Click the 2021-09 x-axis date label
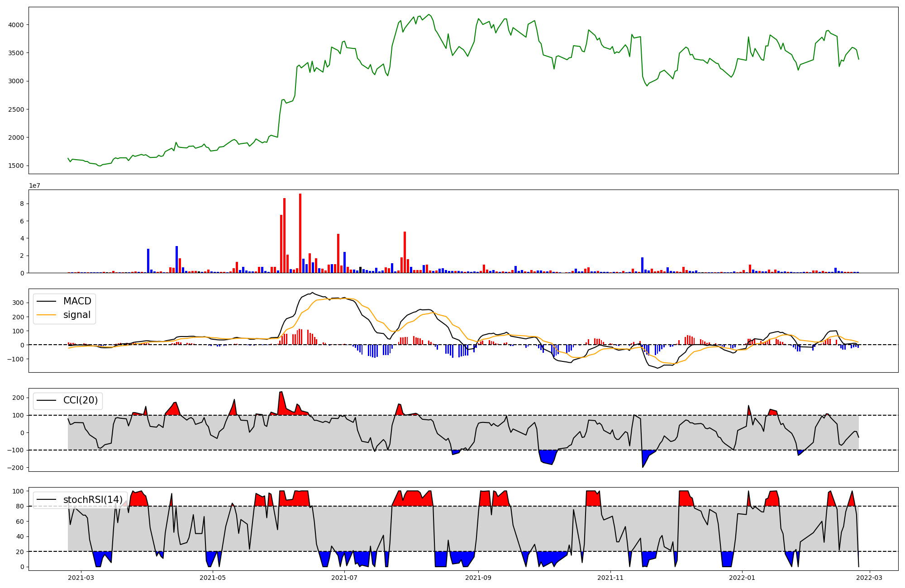The height and width of the screenshot is (588, 905). click(478, 578)
